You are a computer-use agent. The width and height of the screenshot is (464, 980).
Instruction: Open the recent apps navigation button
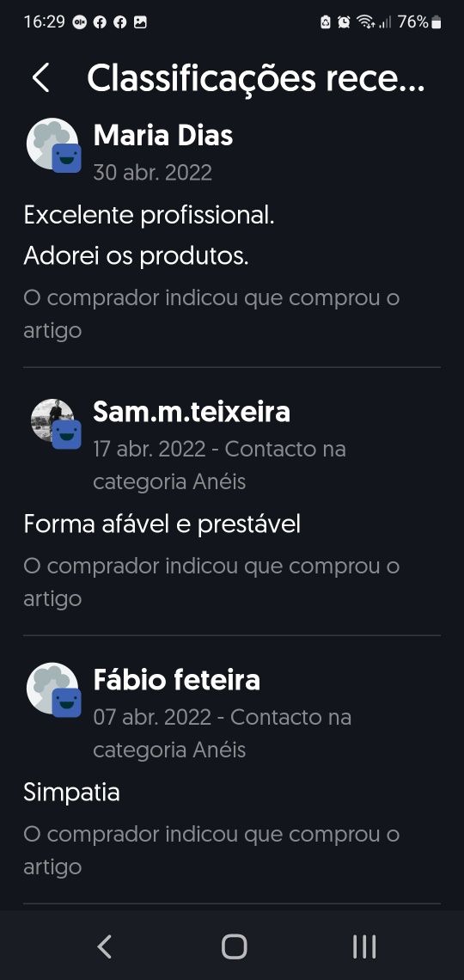click(x=364, y=946)
